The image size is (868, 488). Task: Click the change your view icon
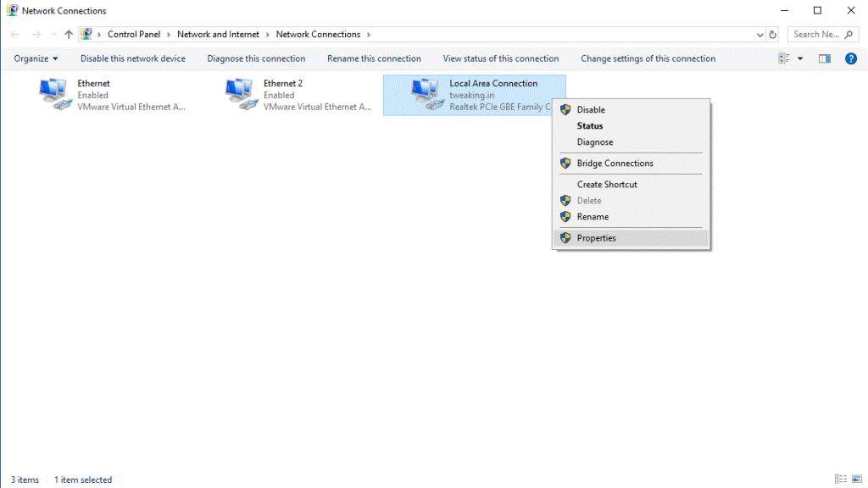(784, 58)
